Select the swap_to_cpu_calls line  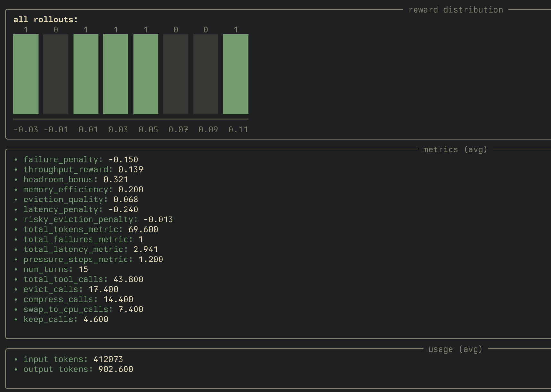[79, 309]
